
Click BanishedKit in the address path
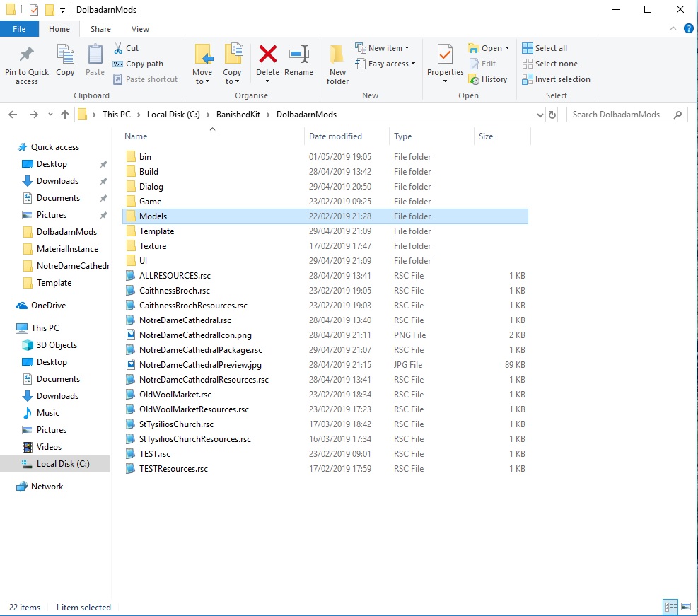tap(238, 115)
